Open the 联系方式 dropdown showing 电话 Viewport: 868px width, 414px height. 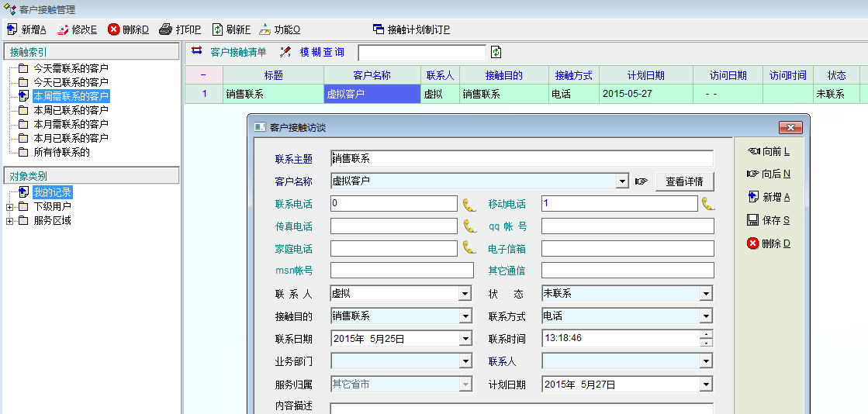tap(706, 316)
